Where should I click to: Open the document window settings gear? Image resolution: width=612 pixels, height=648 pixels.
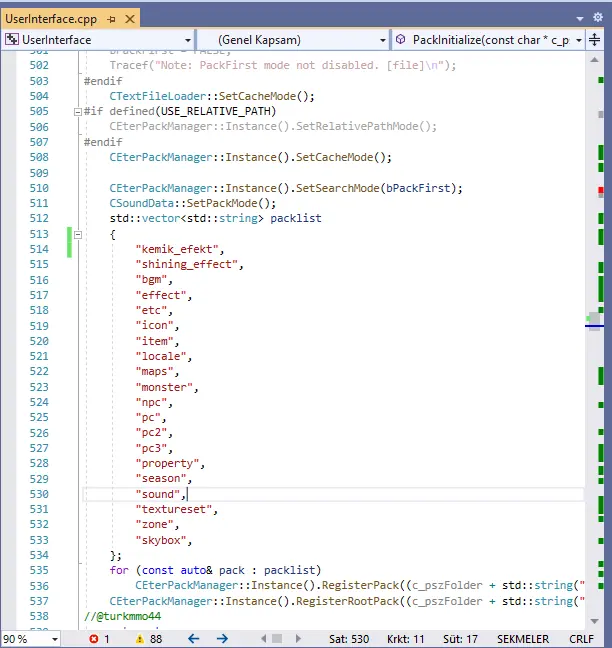click(598, 17)
